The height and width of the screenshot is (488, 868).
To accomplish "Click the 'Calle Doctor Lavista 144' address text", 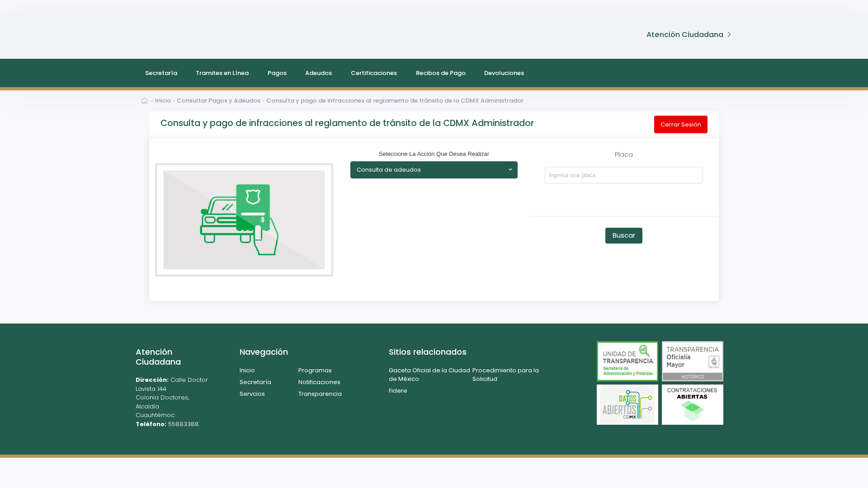I will 172,385.
